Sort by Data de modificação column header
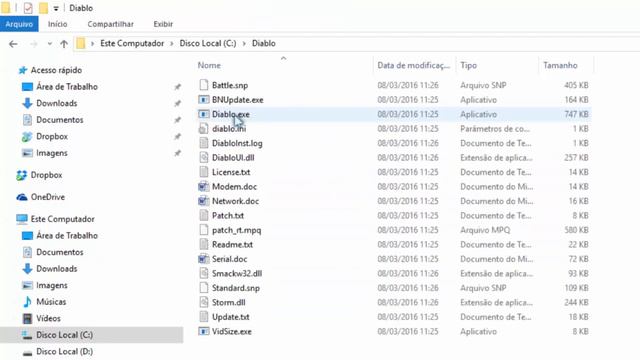 click(x=414, y=65)
